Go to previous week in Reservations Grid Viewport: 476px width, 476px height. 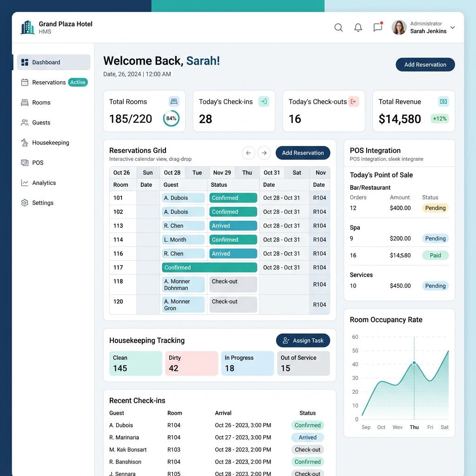click(248, 152)
